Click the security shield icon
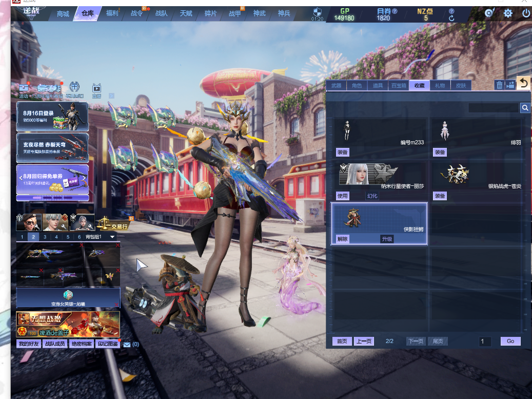The image size is (532, 399). click(317, 12)
